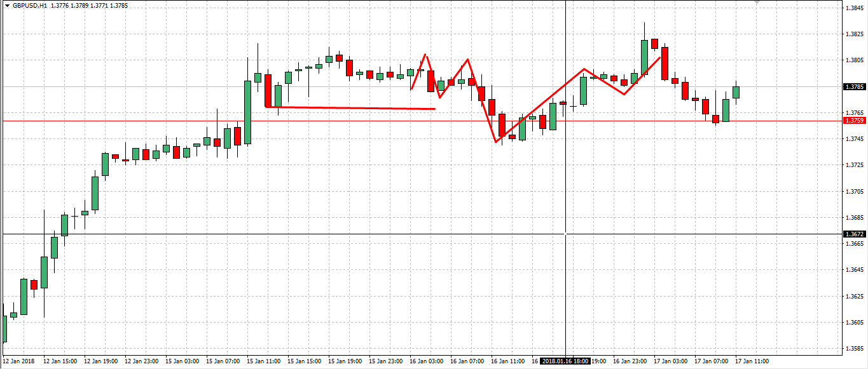The image size is (868, 369).
Task: Click the 1.3845 price axis label
Action: pos(855,8)
